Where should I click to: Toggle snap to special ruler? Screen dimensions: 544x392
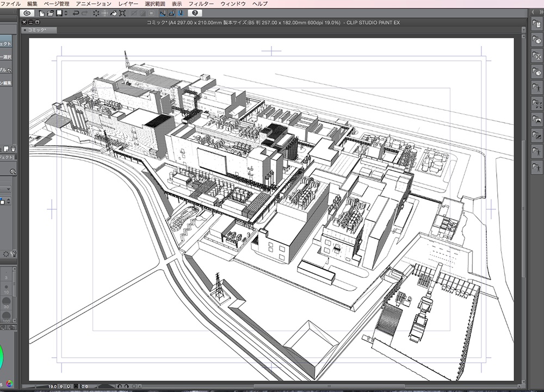(x=171, y=13)
